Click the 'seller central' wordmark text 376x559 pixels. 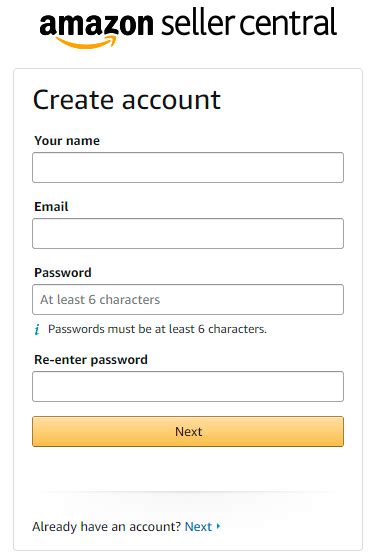pos(249,22)
